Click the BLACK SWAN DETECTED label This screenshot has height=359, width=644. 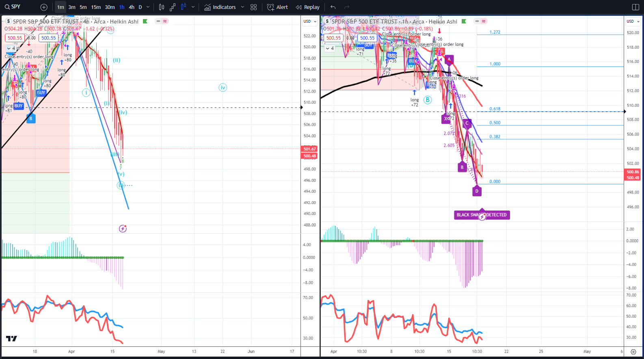click(x=482, y=215)
